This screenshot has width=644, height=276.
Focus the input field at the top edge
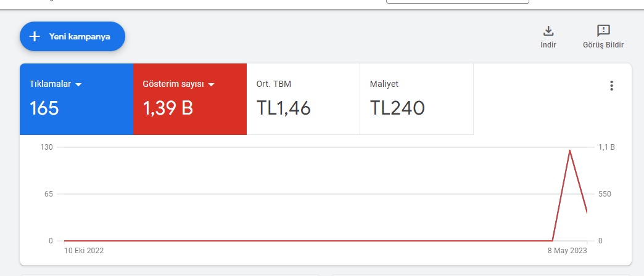(458, 2)
